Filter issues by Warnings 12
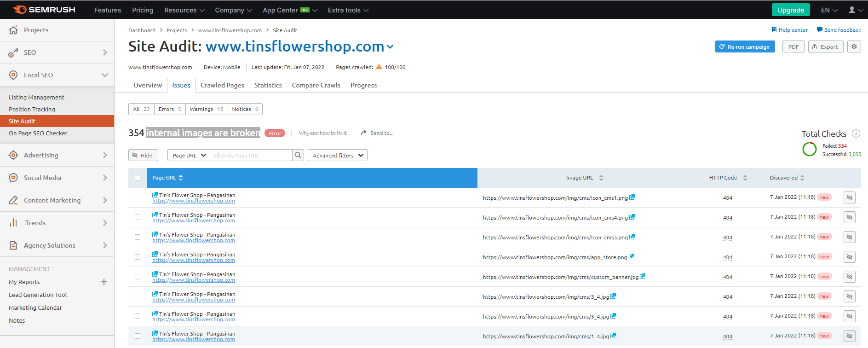This screenshot has height=348, width=868. pos(207,109)
